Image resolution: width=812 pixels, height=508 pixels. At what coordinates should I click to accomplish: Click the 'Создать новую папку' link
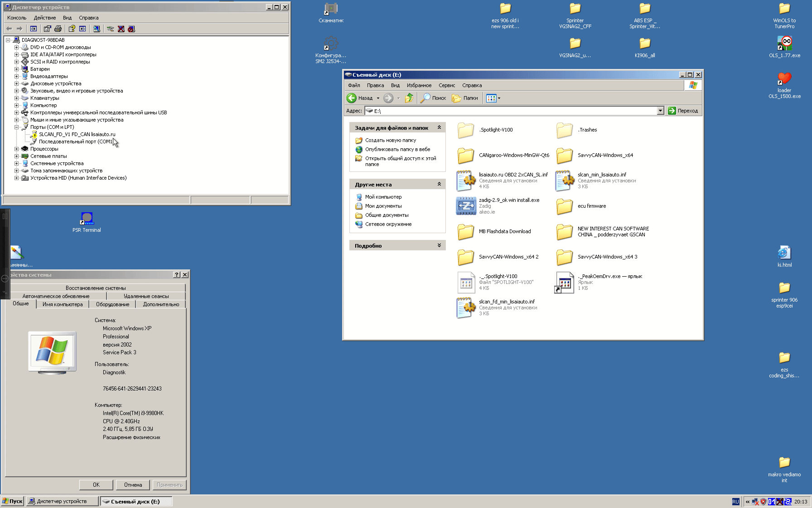click(x=390, y=140)
